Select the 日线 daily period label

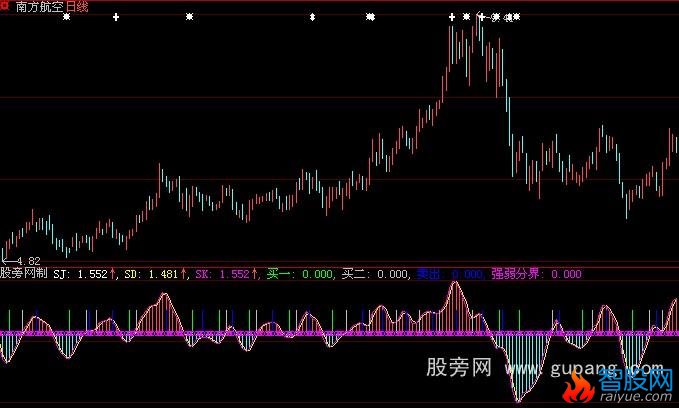coord(77,7)
